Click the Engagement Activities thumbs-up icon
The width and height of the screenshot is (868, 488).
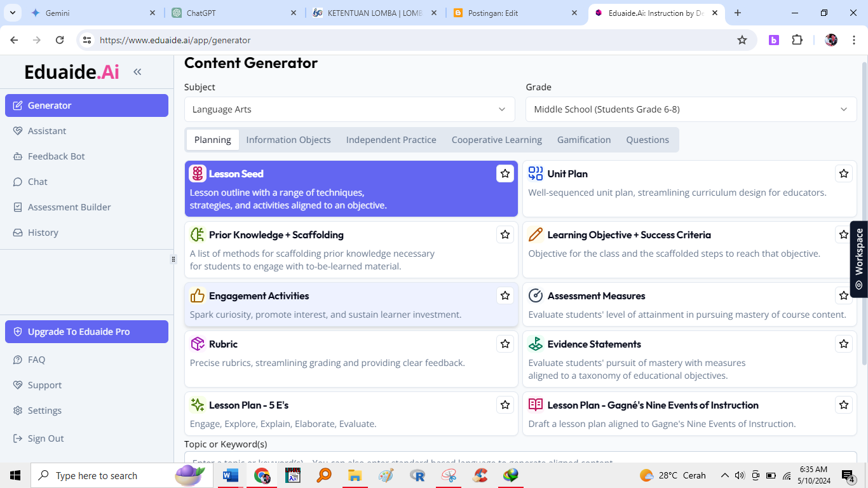click(x=198, y=295)
